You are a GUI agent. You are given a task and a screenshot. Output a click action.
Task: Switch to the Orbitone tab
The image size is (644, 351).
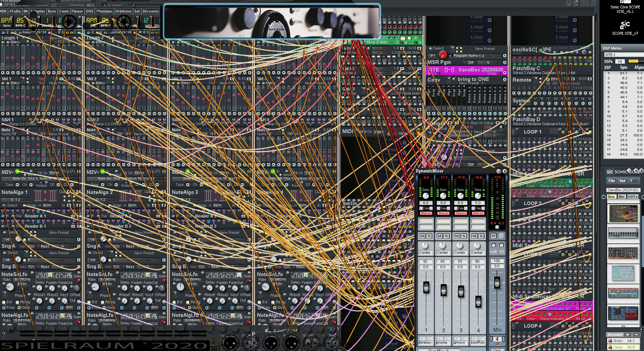tap(123, 11)
